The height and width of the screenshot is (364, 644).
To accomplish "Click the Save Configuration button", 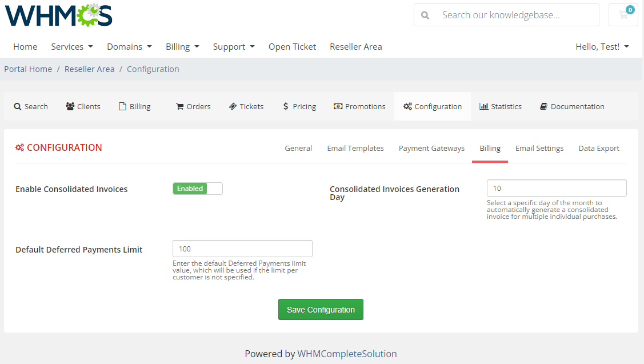I will (x=321, y=309).
